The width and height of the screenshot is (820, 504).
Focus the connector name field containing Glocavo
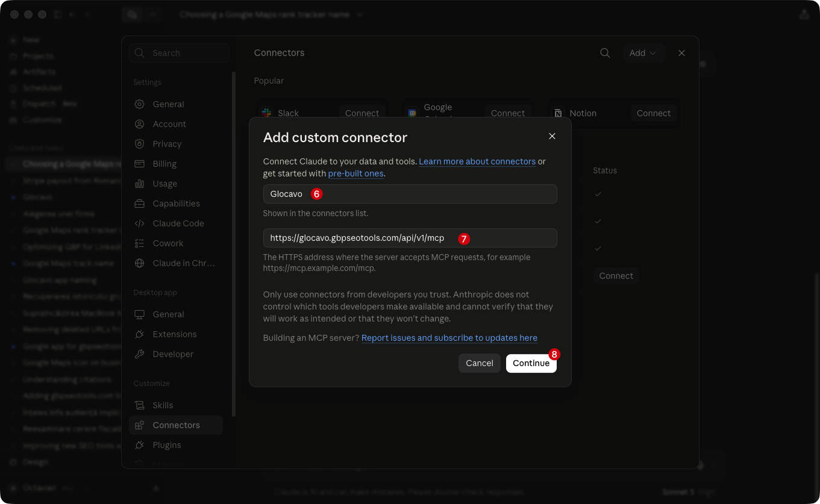(410, 194)
